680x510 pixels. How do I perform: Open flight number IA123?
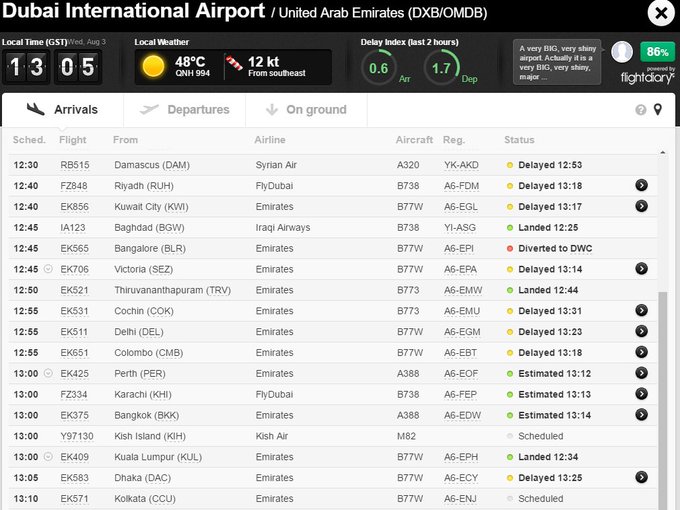(x=73, y=228)
